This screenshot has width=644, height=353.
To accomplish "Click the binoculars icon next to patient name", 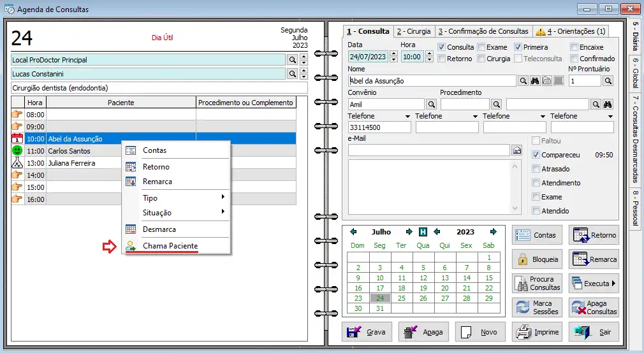I will coord(535,81).
